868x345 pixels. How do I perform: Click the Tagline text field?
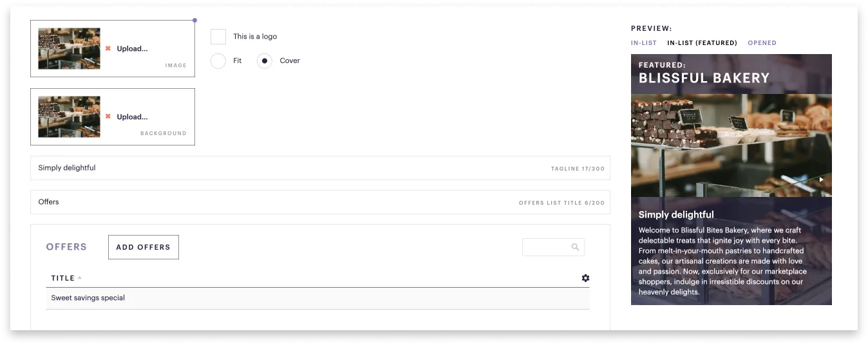[x=320, y=168]
